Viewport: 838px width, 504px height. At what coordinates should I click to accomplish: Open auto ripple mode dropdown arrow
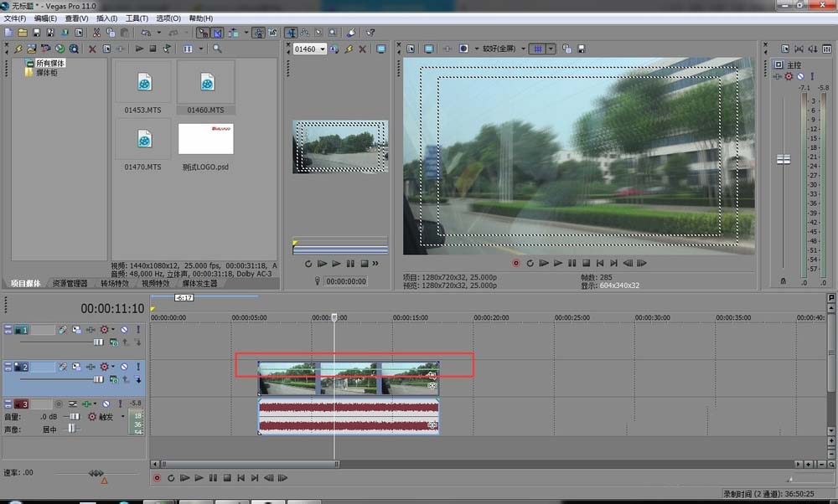(246, 33)
